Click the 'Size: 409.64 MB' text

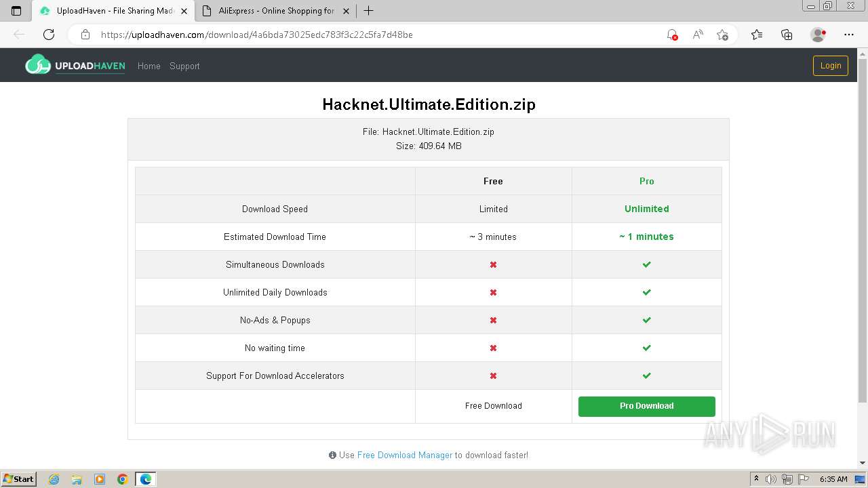pos(429,146)
